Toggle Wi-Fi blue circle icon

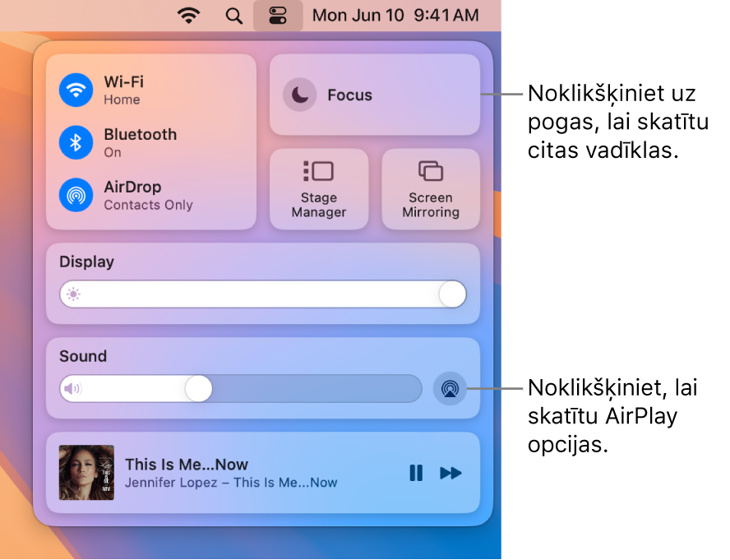pyautogui.click(x=76, y=90)
